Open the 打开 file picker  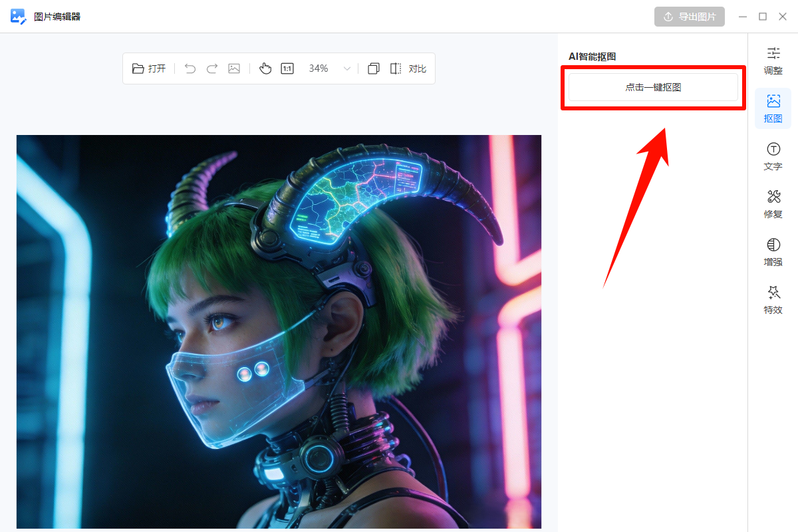click(148, 68)
